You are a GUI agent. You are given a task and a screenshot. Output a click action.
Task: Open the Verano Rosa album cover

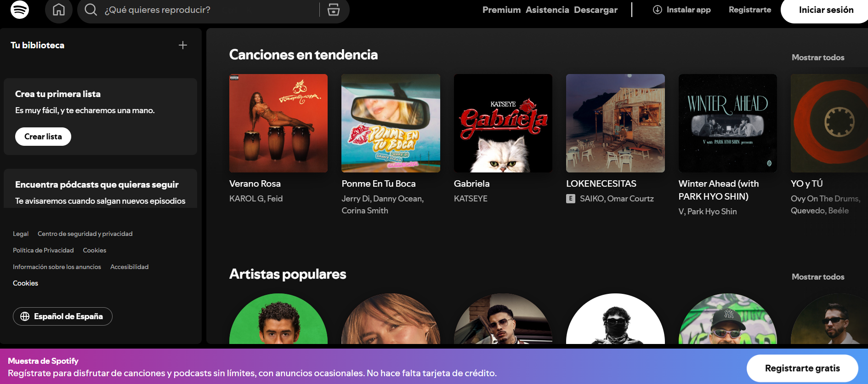coord(278,123)
